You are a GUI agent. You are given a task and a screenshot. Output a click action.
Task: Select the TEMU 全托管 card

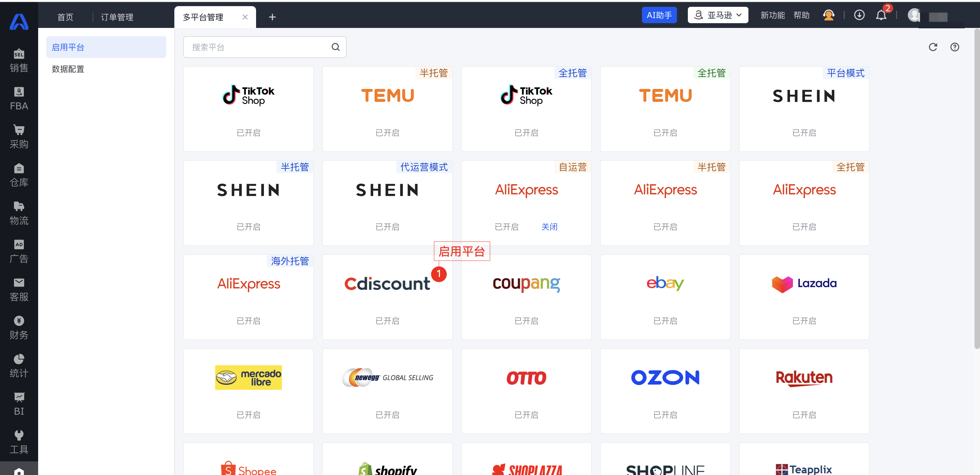point(665,109)
